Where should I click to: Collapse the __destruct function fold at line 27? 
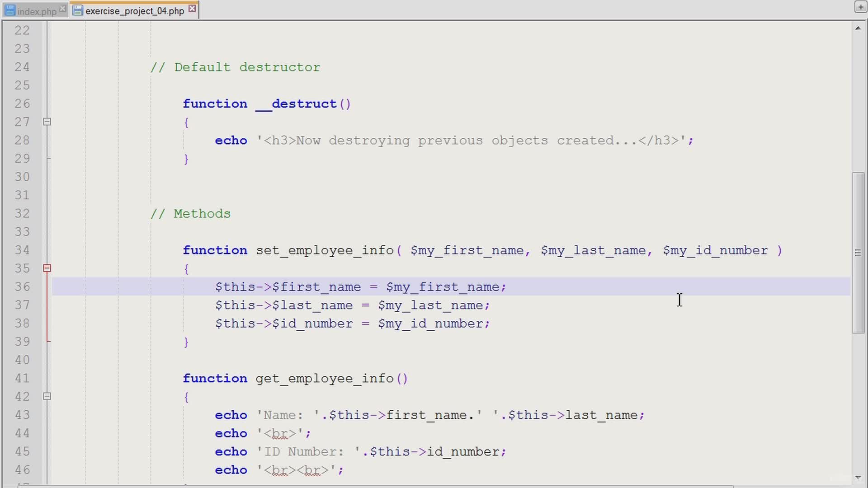tap(47, 122)
